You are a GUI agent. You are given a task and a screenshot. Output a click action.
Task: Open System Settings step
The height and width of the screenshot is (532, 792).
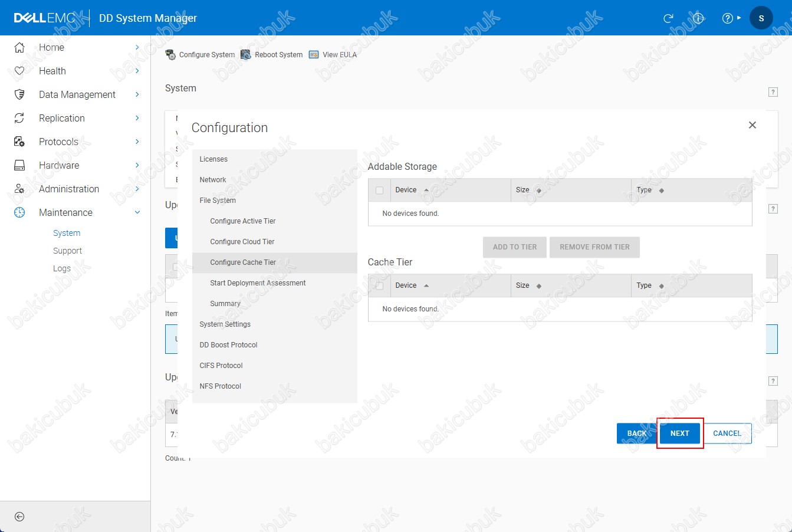point(275,324)
